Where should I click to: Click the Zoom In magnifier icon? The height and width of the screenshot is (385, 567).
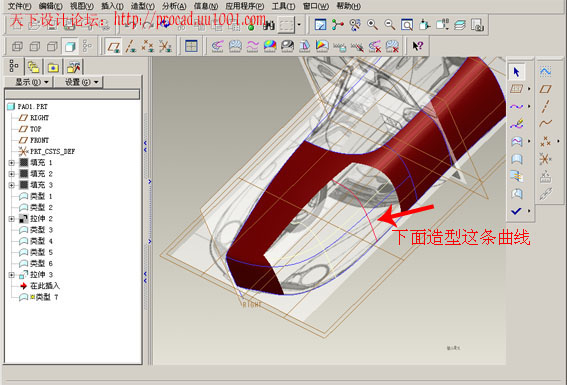click(372, 25)
